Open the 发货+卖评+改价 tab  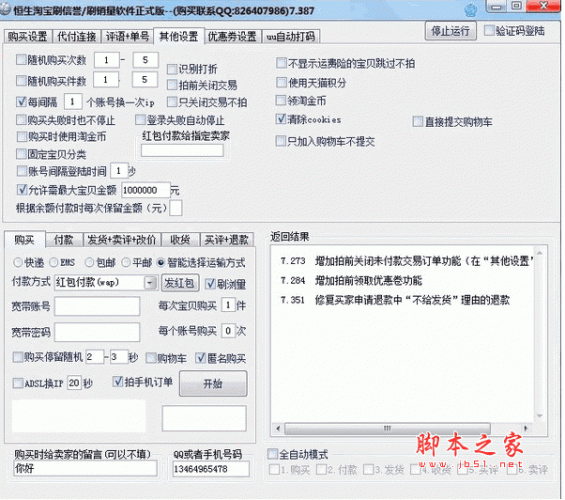[122, 240]
